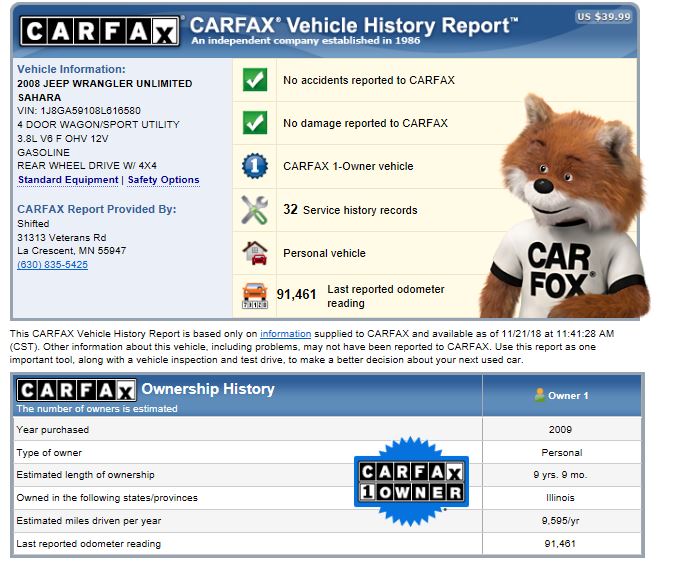Click the GASOLINE fuel type line
This screenshot has height=561, width=673.
click(x=43, y=152)
